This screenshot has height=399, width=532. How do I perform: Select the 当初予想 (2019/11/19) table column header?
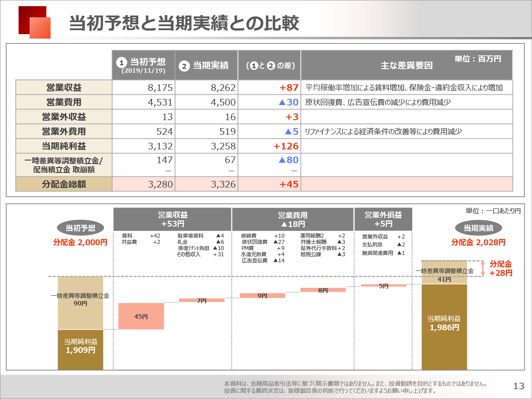click(x=143, y=65)
